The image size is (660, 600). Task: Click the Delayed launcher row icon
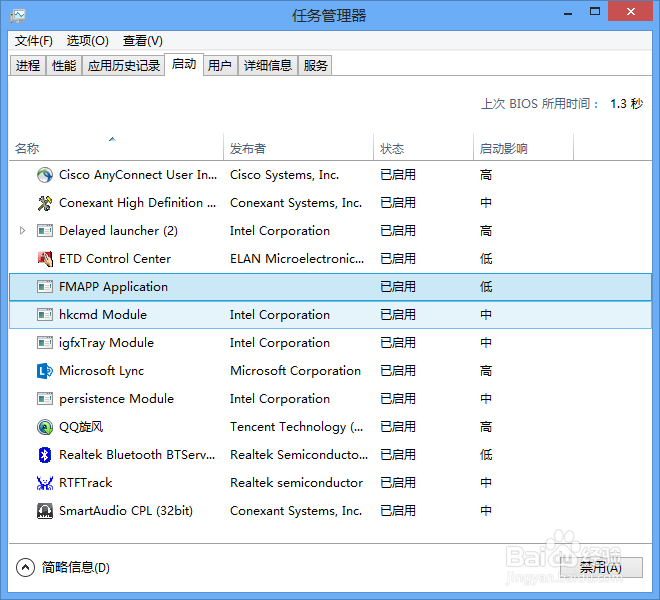45,231
